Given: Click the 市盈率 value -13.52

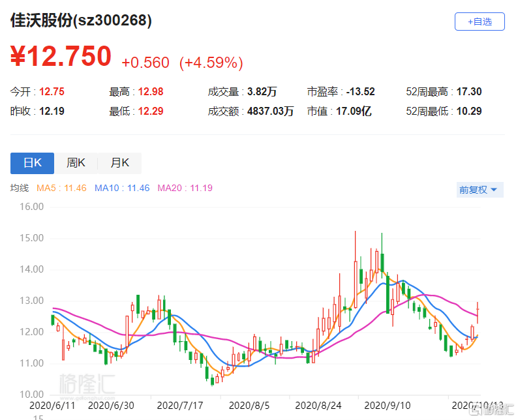Looking at the screenshot, I should click(360, 92).
